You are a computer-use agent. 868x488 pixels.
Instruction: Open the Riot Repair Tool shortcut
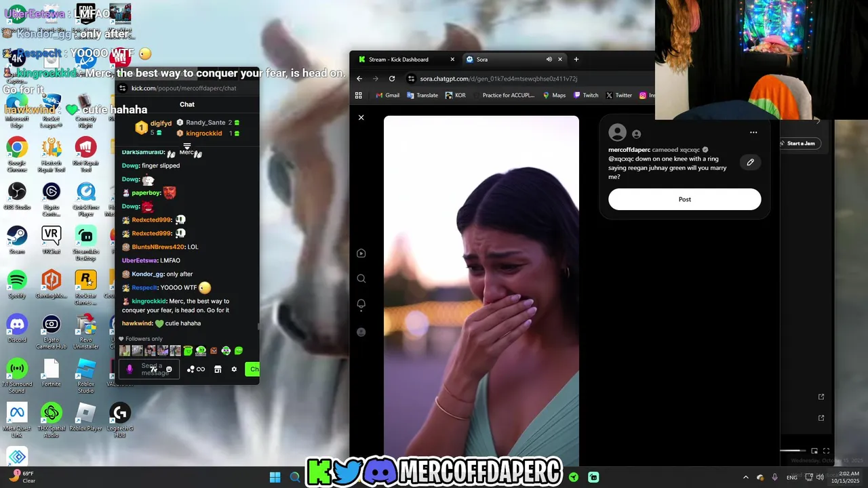pyautogui.click(x=86, y=155)
